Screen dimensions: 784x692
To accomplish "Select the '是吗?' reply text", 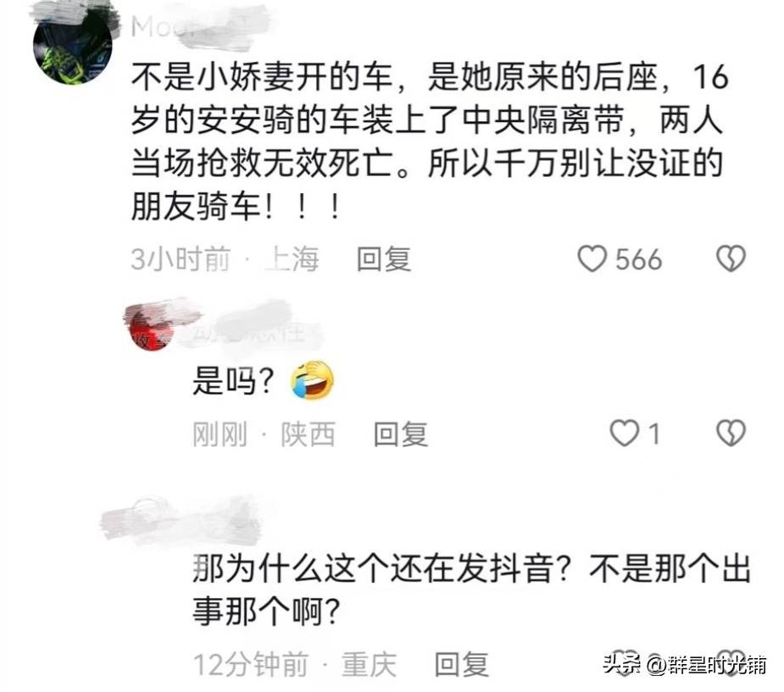I will click(233, 380).
